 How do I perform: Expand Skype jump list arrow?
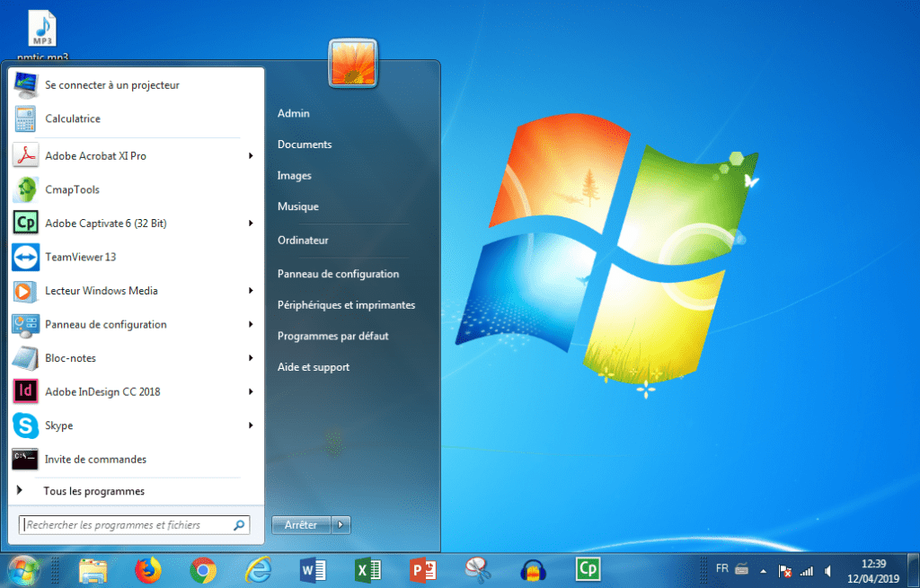(x=251, y=426)
